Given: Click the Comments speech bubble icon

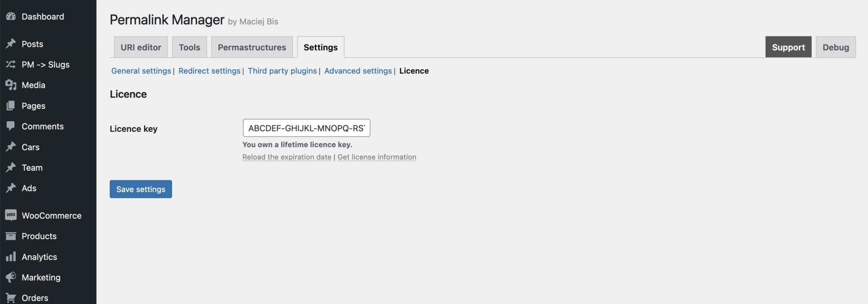Looking at the screenshot, I should (x=11, y=126).
